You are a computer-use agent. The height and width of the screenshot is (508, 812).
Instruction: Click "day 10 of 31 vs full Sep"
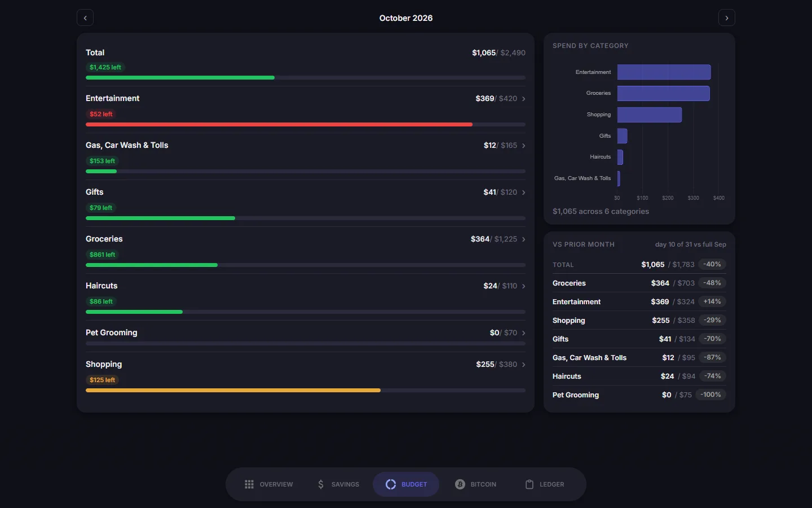point(691,244)
